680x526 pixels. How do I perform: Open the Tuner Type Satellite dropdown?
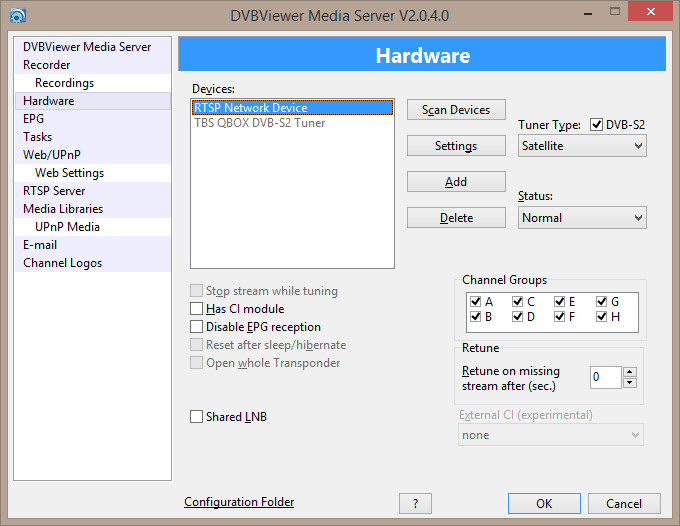[582, 146]
